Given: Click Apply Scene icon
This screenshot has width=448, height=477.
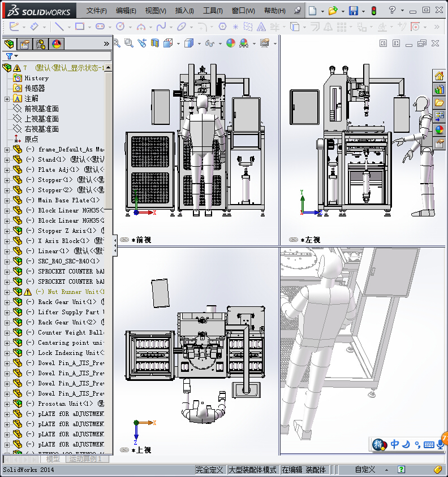Looking at the screenshot, I should tap(244, 43).
